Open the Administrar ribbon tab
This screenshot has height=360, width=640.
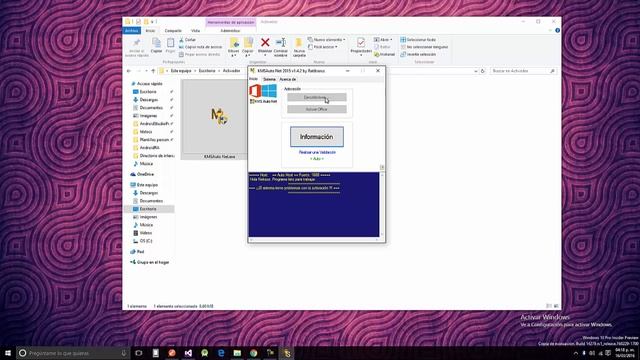coord(230,31)
